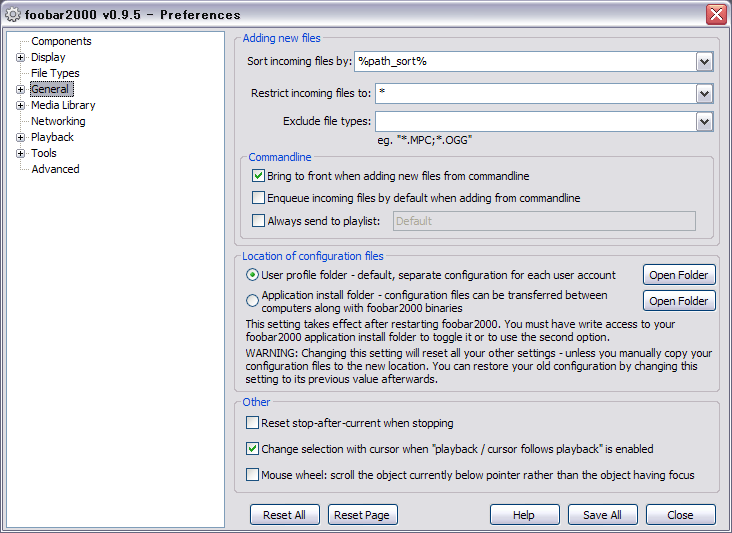Uncheck Change selection with cursor option
Screen dimensions: 732x533
[252, 449]
